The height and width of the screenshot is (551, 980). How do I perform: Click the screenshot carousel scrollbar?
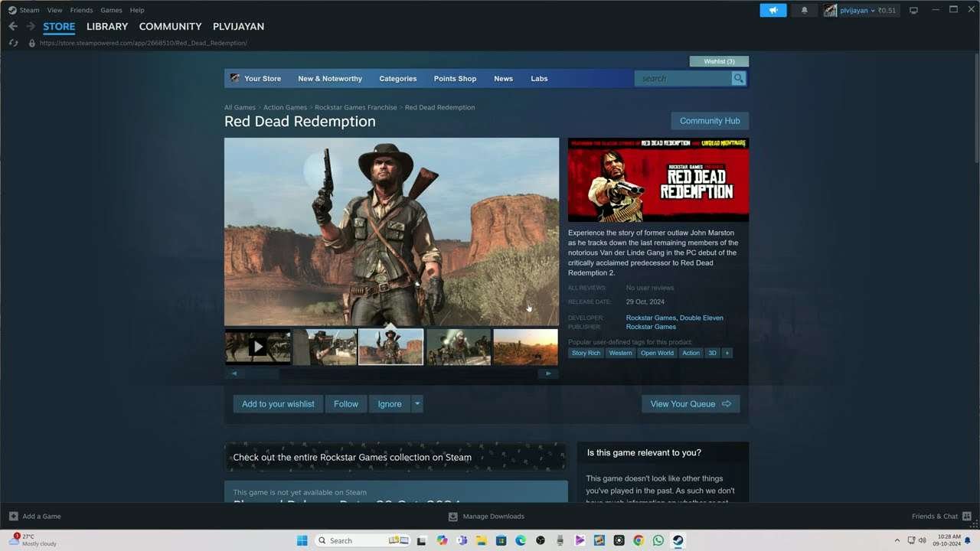tap(390, 373)
